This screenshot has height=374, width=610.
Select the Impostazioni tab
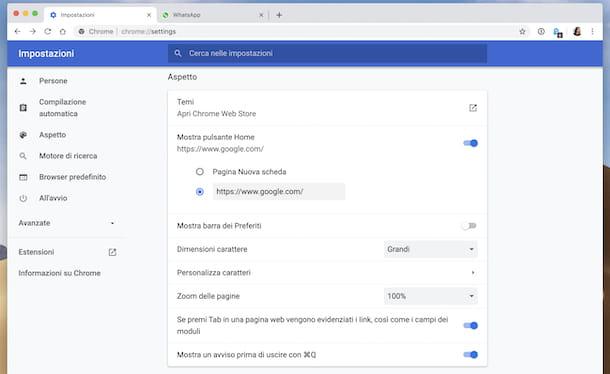(100, 15)
